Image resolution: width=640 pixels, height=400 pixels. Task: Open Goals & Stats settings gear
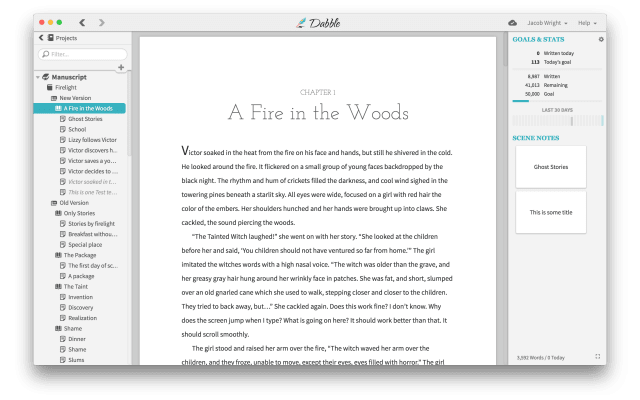coord(601,40)
